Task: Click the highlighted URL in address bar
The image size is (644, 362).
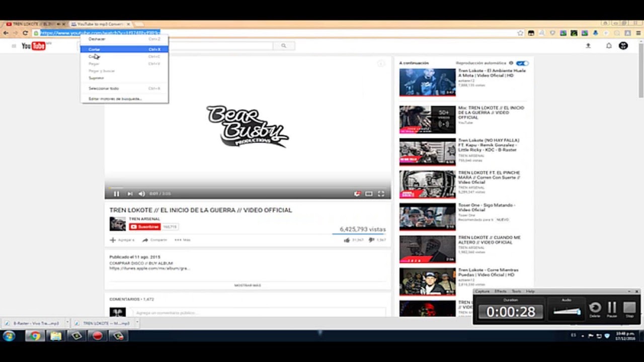Action: 100,33
